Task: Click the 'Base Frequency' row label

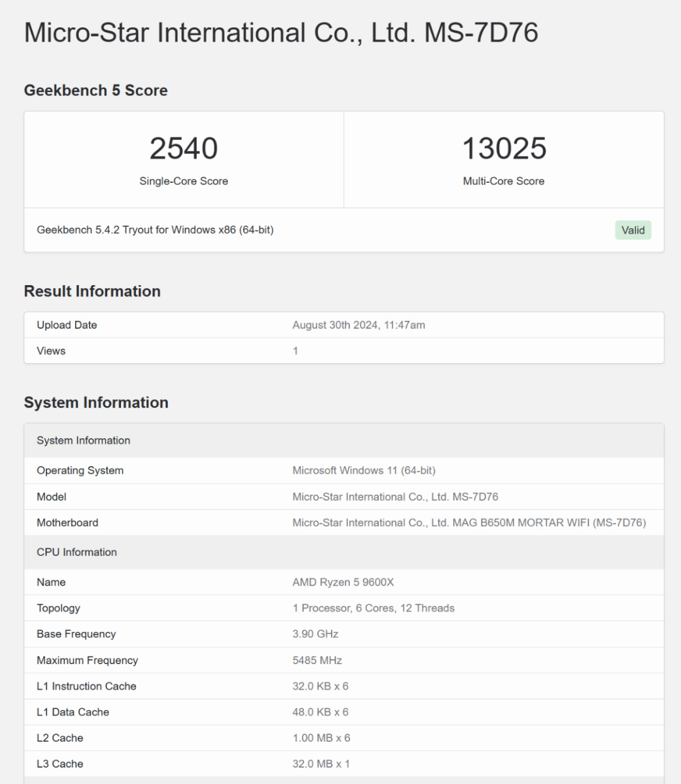Action: (76, 634)
